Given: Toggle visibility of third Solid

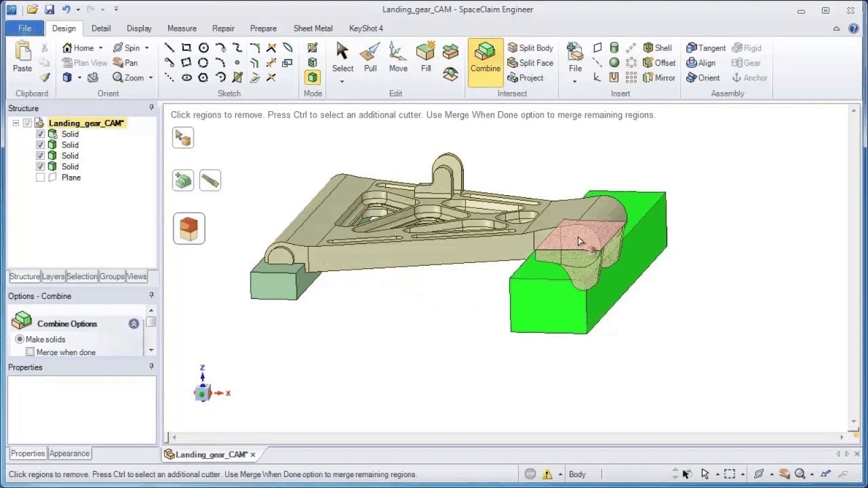Looking at the screenshot, I should (40, 156).
